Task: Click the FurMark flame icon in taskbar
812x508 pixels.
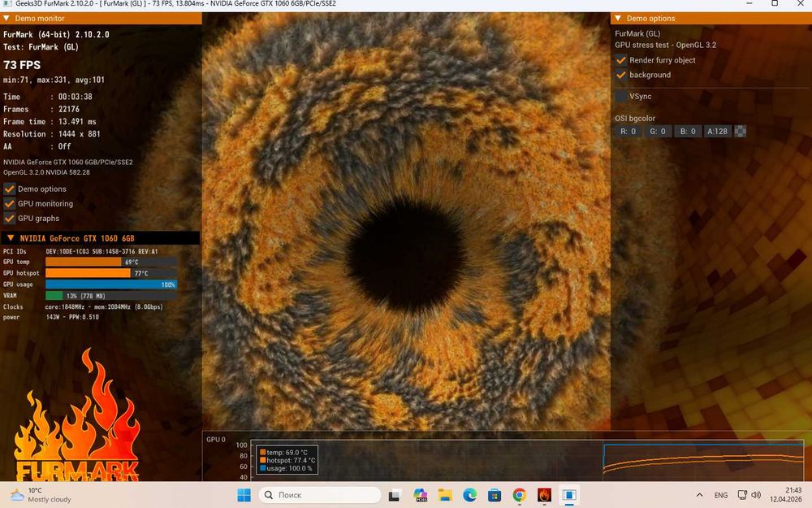Action: [544, 494]
